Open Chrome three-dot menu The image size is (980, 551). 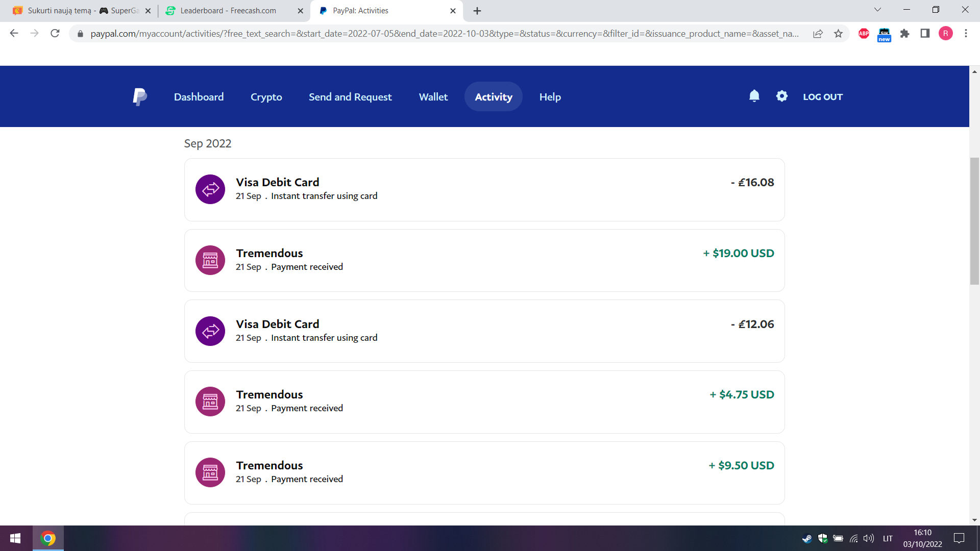(x=966, y=34)
